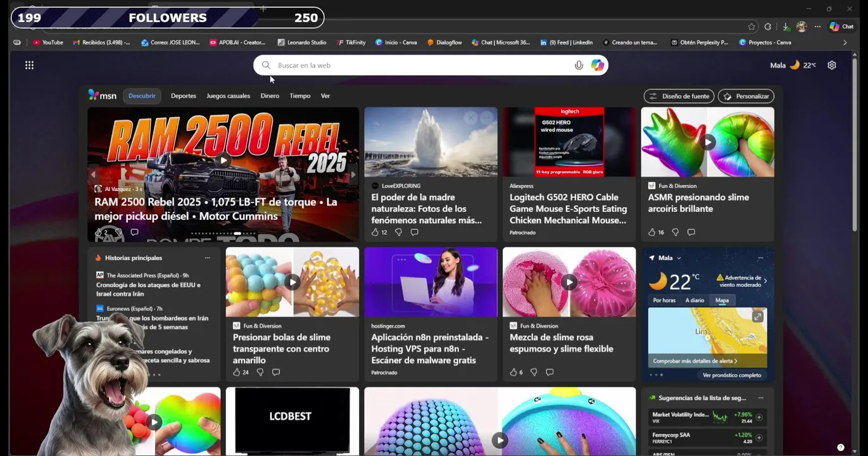Like Presionar bolas de slime card
The image size is (868, 456).
tap(236, 372)
